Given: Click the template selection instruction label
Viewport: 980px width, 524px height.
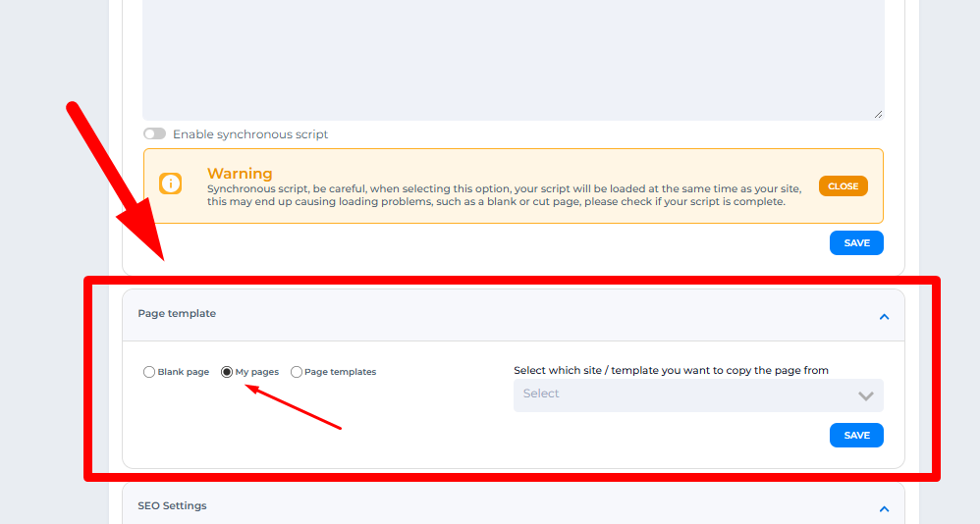Looking at the screenshot, I should (671, 370).
